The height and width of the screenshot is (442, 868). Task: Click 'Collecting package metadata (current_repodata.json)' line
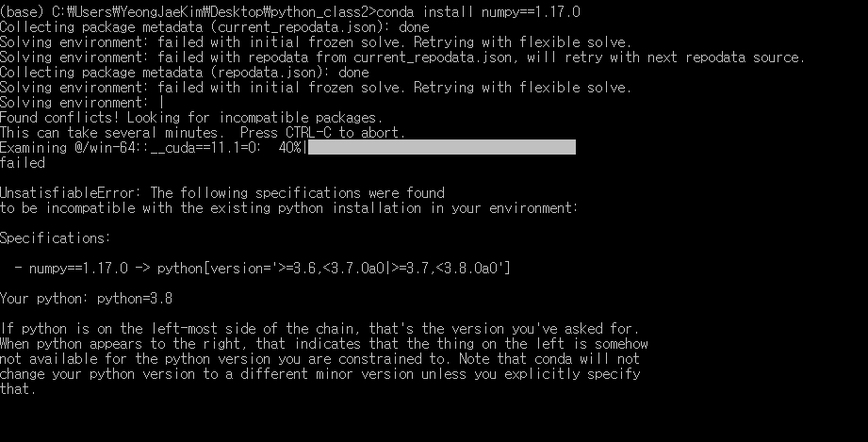click(215, 27)
